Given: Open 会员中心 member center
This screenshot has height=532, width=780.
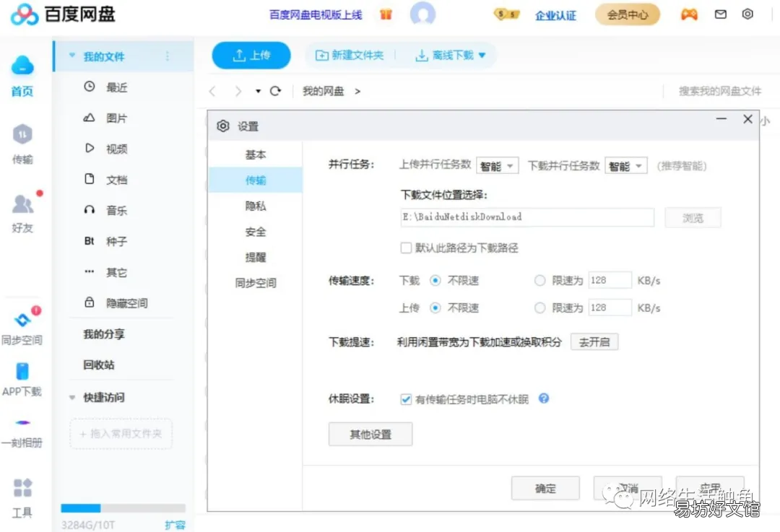Looking at the screenshot, I should [x=628, y=14].
